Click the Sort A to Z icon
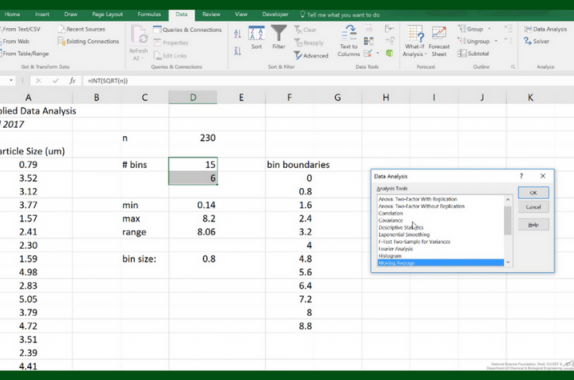 (237, 34)
